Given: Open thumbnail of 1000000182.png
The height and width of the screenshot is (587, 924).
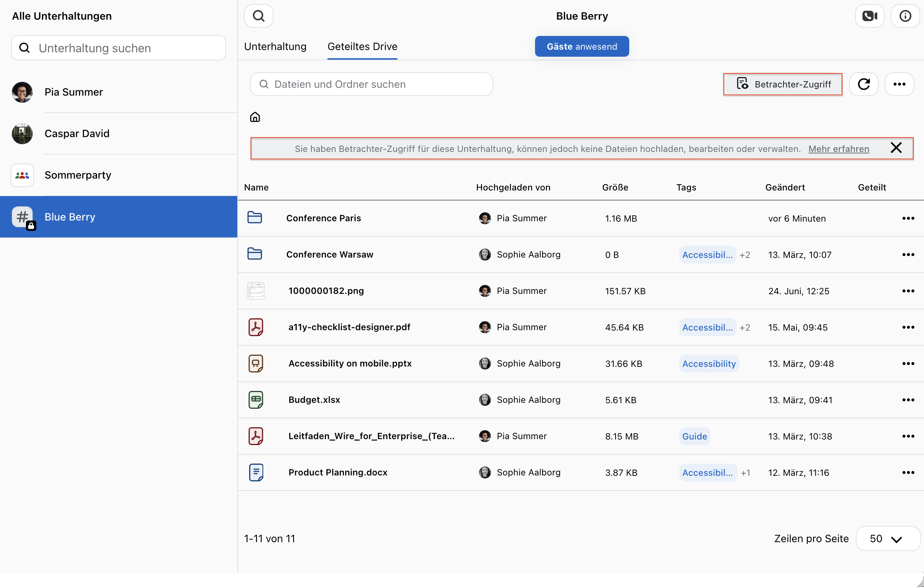Looking at the screenshot, I should tap(255, 291).
